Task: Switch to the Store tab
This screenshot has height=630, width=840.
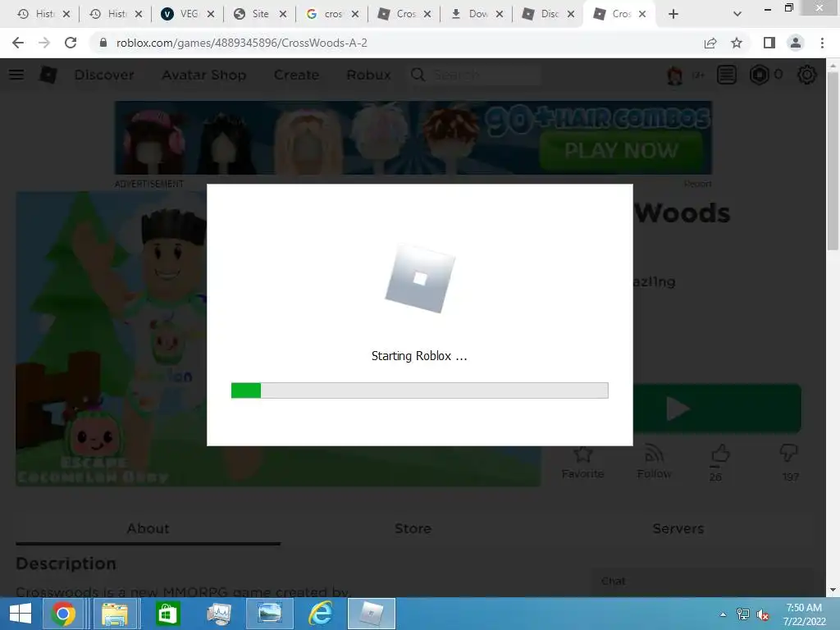Action: coord(413,529)
